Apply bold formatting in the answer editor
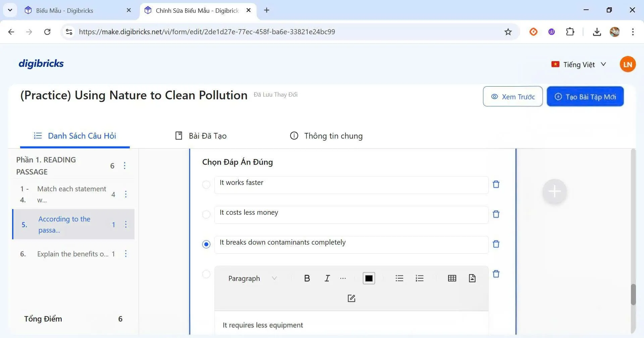 pos(307,278)
